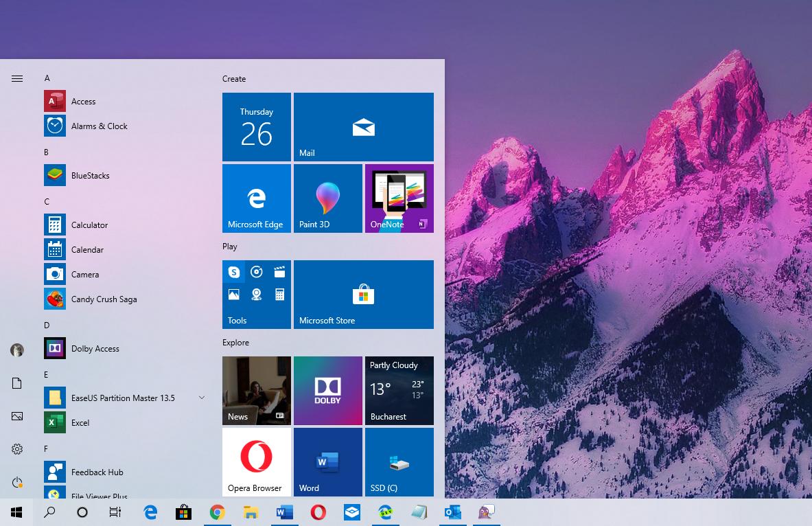Switch to Opera in the taskbar
812x526 pixels.
click(318, 512)
